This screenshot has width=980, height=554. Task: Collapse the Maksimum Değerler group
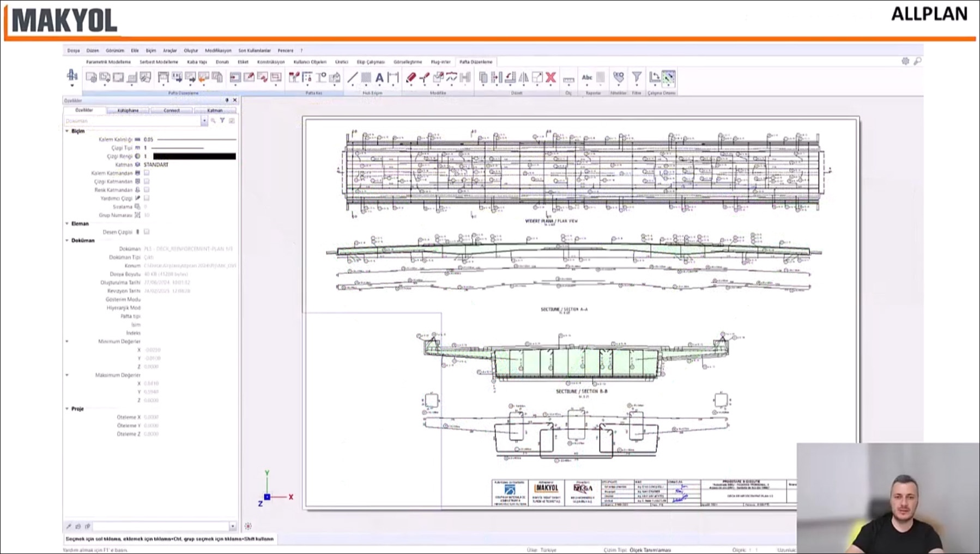[67, 375]
